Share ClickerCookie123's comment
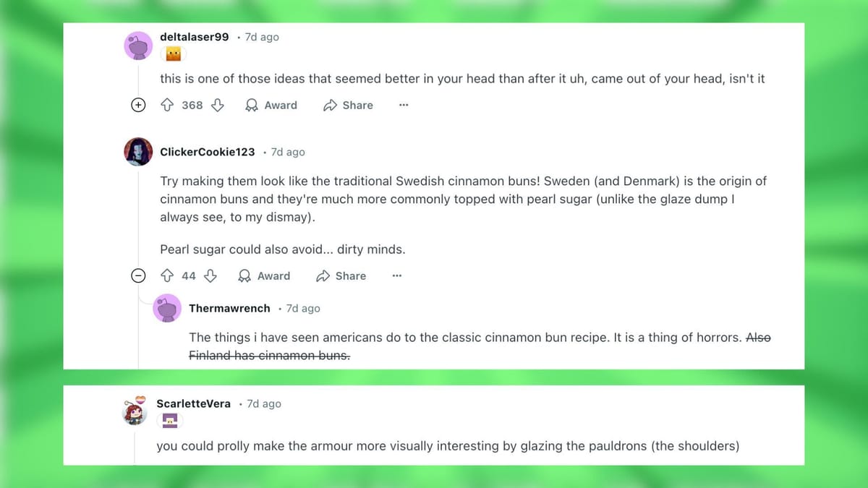 [x=341, y=276]
